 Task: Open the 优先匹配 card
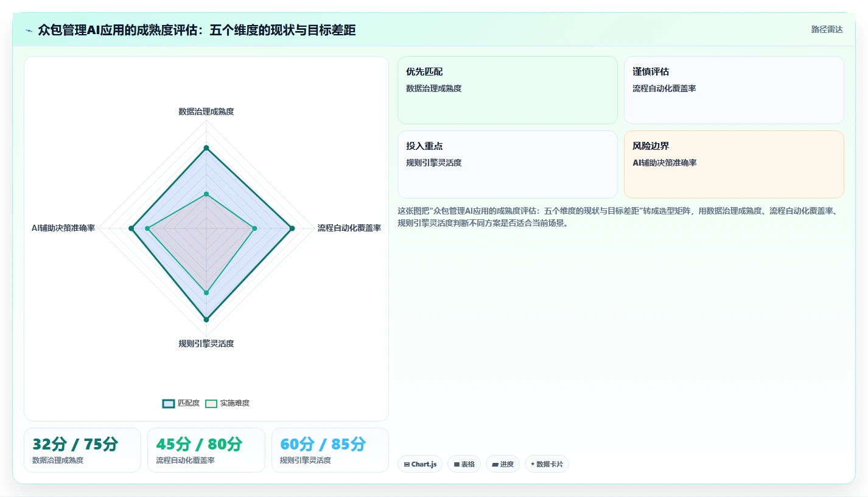[508, 90]
